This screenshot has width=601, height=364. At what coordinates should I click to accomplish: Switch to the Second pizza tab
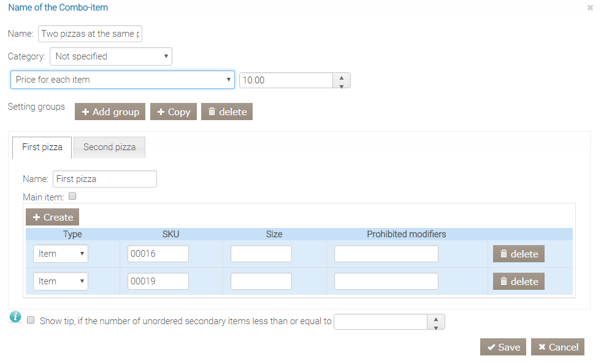pos(109,147)
